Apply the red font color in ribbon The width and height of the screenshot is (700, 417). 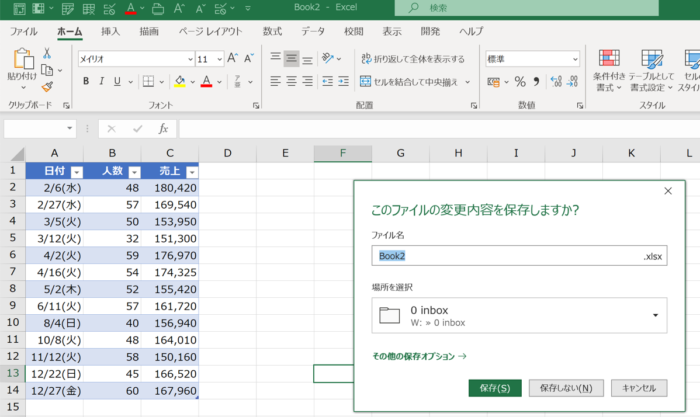tap(206, 81)
